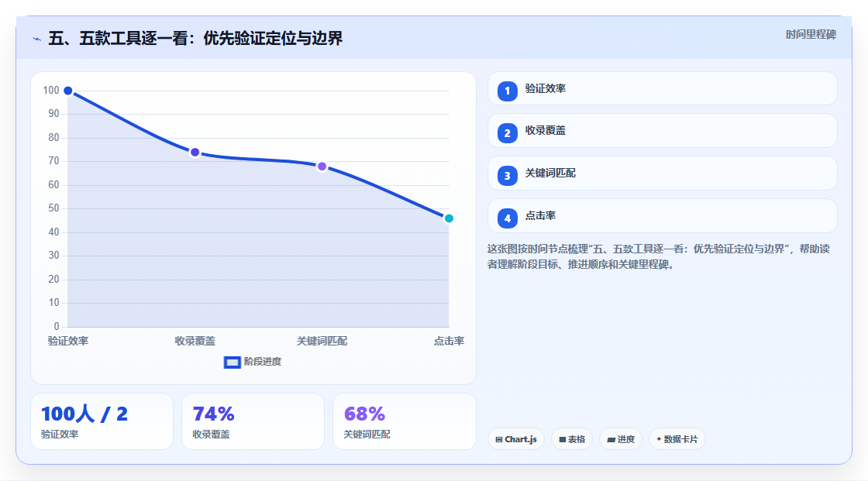Click the icon in the 表格 tag
This screenshot has height=481, width=868.
coord(563,439)
